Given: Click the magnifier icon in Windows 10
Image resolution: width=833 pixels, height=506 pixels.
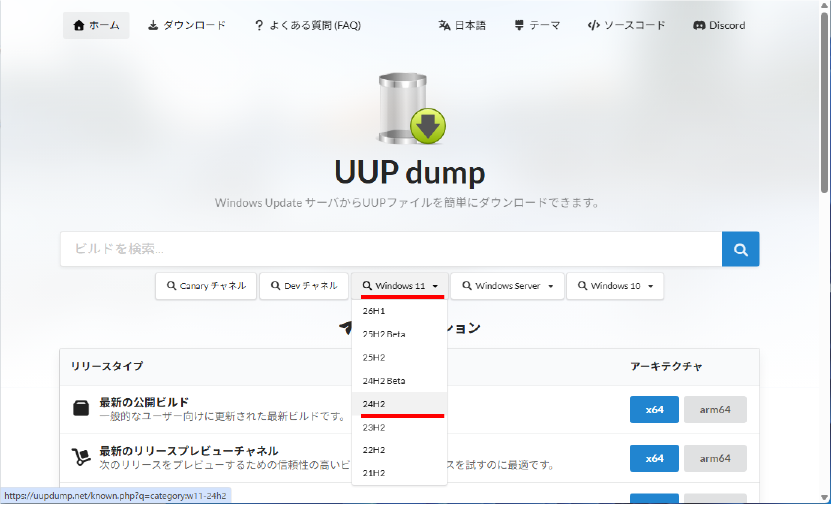Looking at the screenshot, I should coord(582,286).
